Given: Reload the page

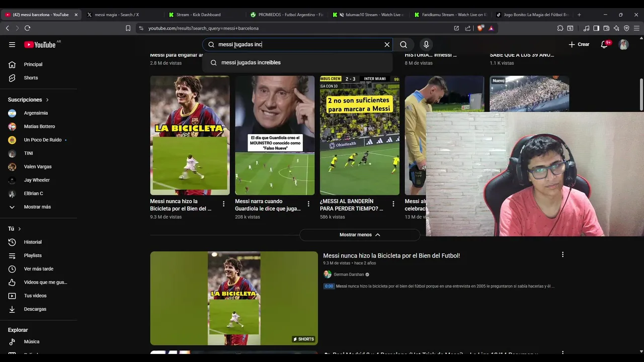Looking at the screenshot, I should pyautogui.click(x=27, y=28).
